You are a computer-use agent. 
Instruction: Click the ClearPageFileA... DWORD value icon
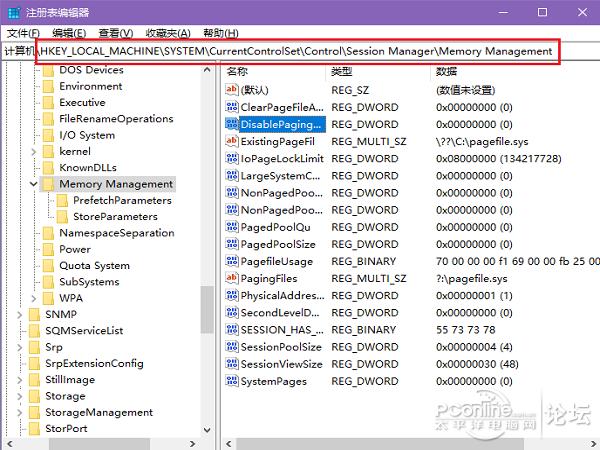click(232, 107)
